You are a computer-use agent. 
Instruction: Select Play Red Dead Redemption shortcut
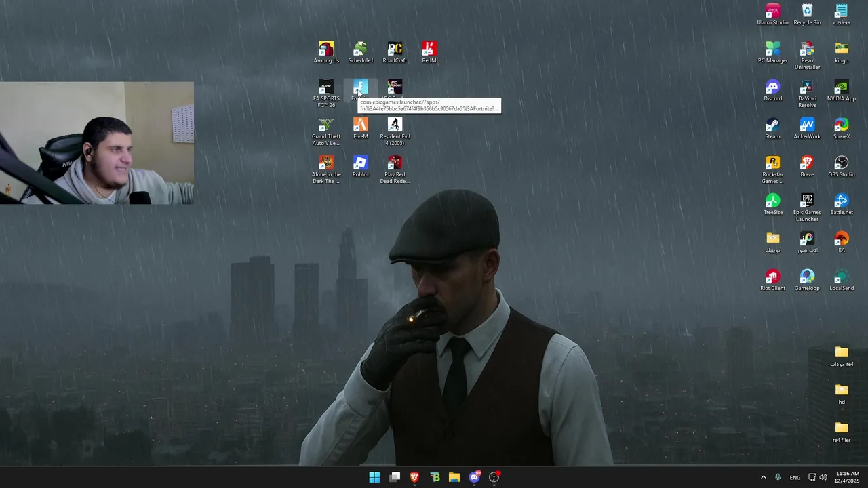[395, 169]
